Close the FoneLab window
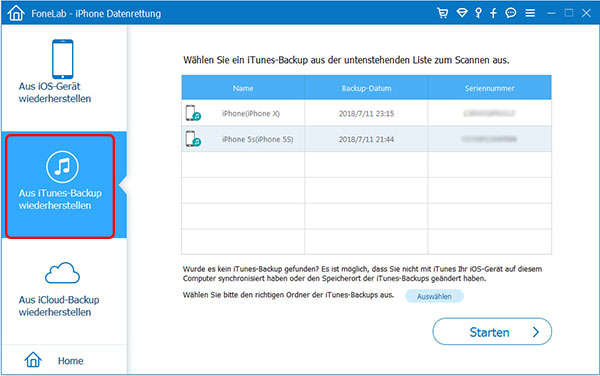Screen dimensions: 600x376 point(586,13)
